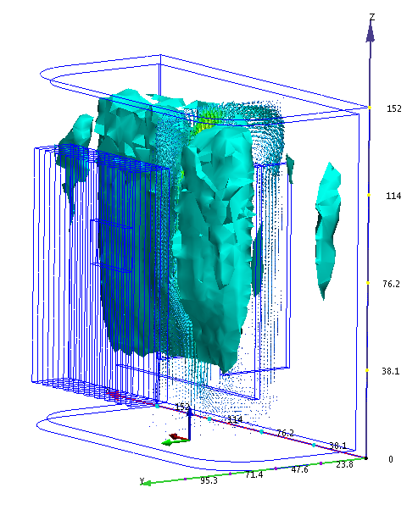
Task: Click the 95.3 label on Y axis
Action: tap(209, 481)
